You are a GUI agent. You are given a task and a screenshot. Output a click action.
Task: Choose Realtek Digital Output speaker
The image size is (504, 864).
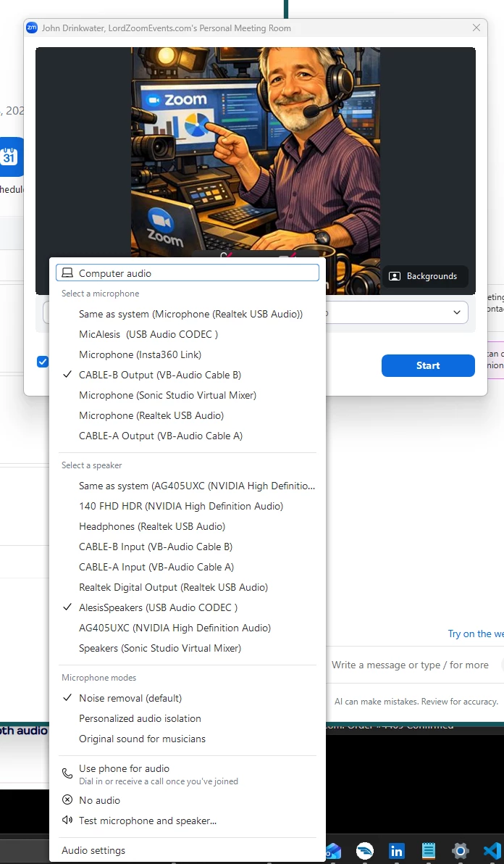(187, 587)
